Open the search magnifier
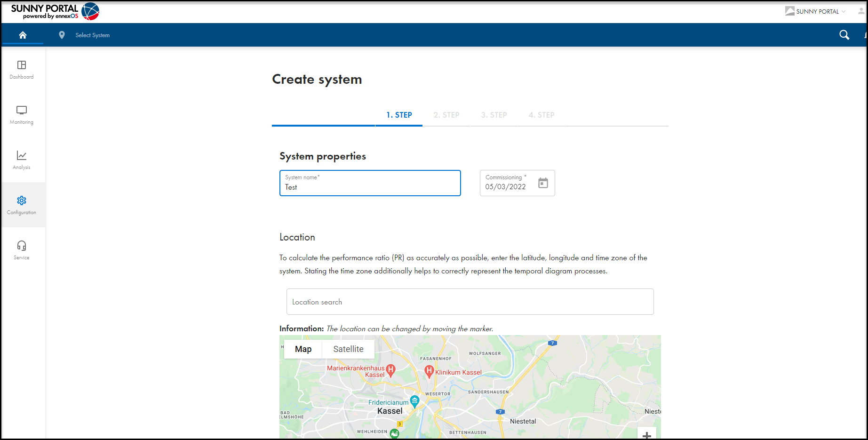Viewport: 868px width, 440px height. [844, 35]
